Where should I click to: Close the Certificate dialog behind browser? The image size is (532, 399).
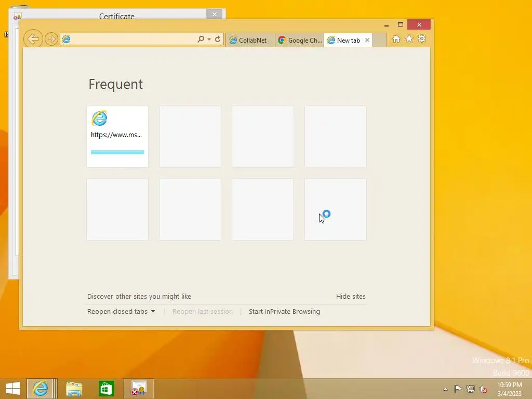215,14
